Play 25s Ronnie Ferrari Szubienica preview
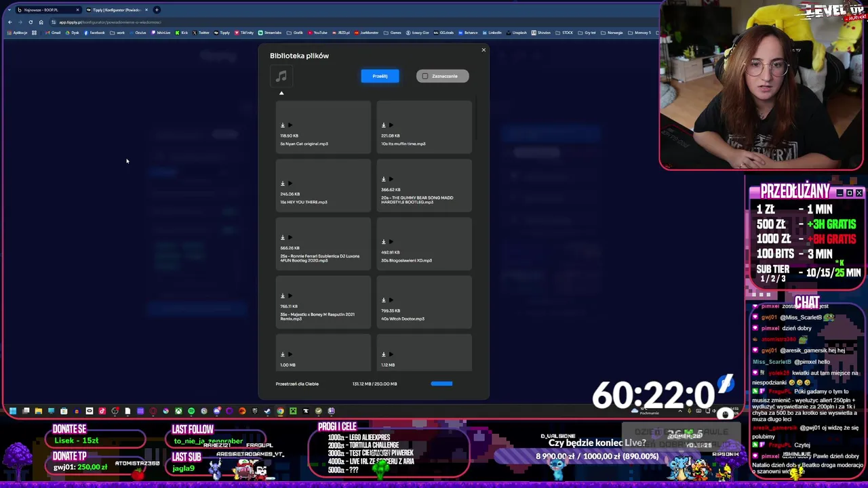The image size is (868, 488). pyautogui.click(x=290, y=238)
